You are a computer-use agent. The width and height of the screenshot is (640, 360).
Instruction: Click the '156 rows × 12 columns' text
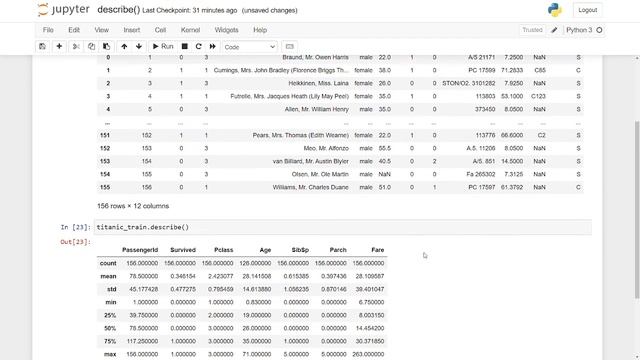(133, 206)
